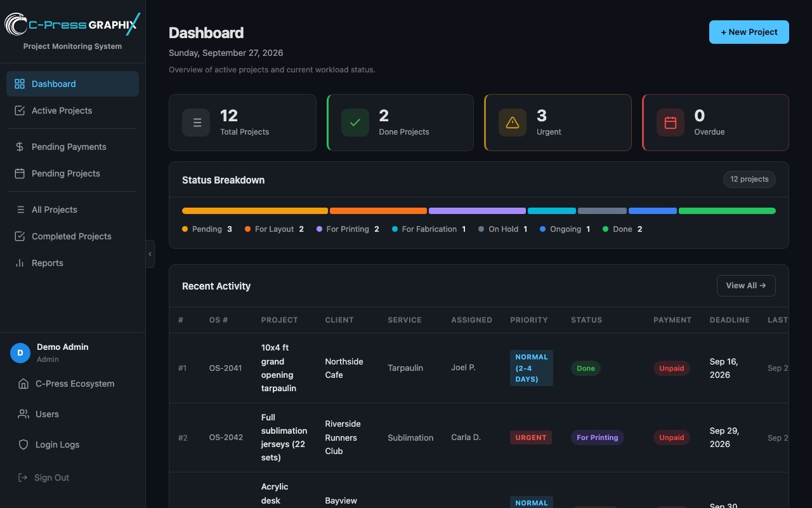Click View All recent activity
The height and width of the screenshot is (508, 812).
tap(746, 286)
